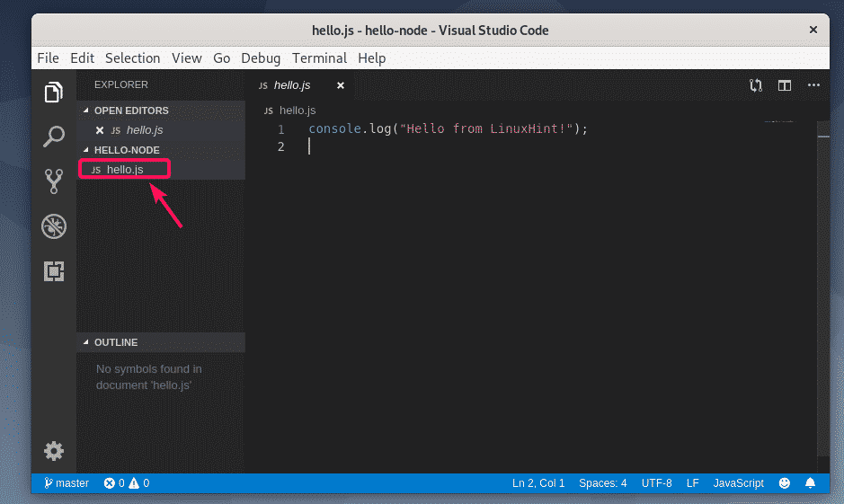Open the Manage gear icon
844x504 pixels.
click(54, 450)
